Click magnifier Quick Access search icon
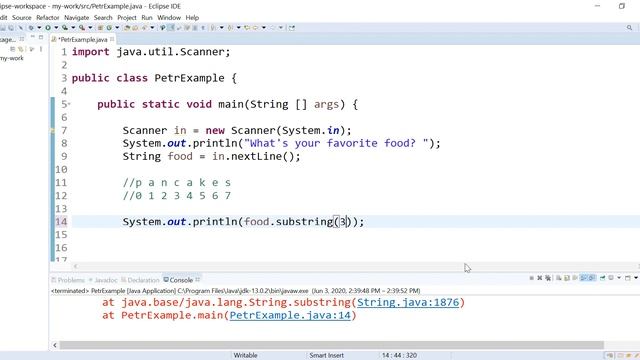This screenshot has width=640, height=360. (629, 28)
